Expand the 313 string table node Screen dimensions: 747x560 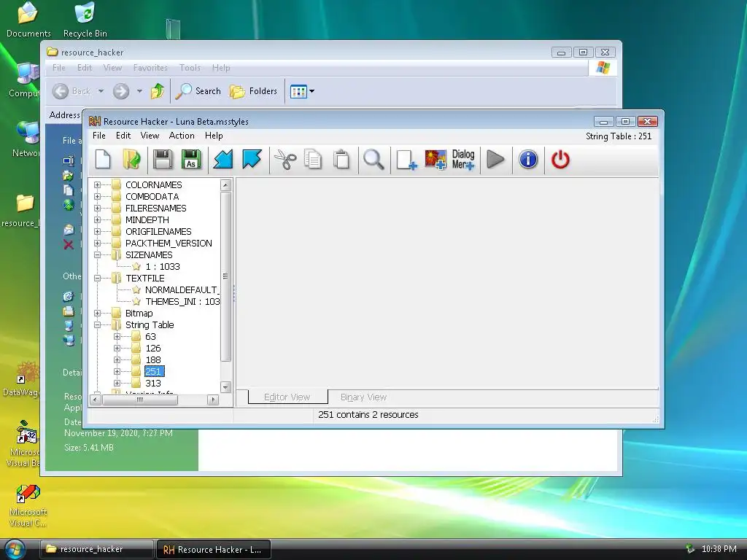(x=117, y=383)
